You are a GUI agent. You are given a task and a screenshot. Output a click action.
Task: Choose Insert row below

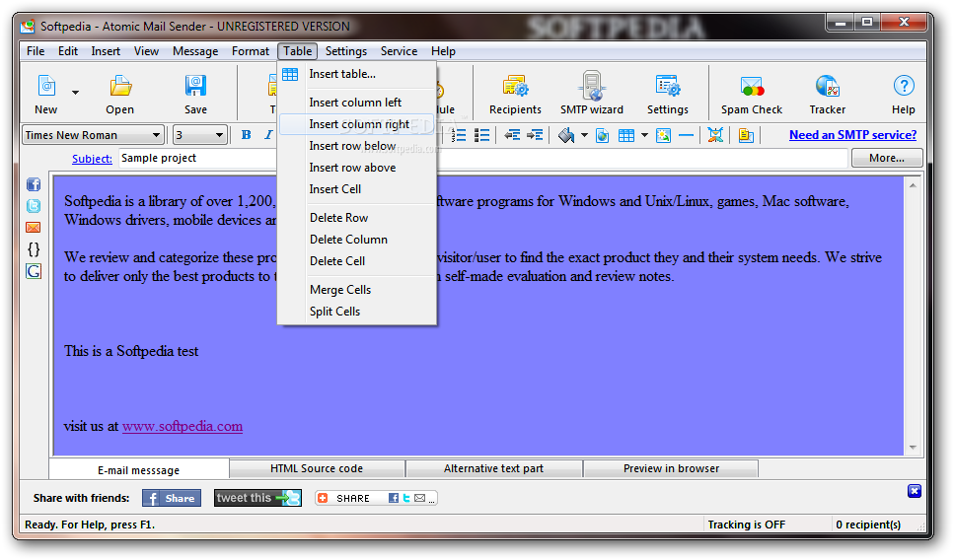tap(357, 146)
